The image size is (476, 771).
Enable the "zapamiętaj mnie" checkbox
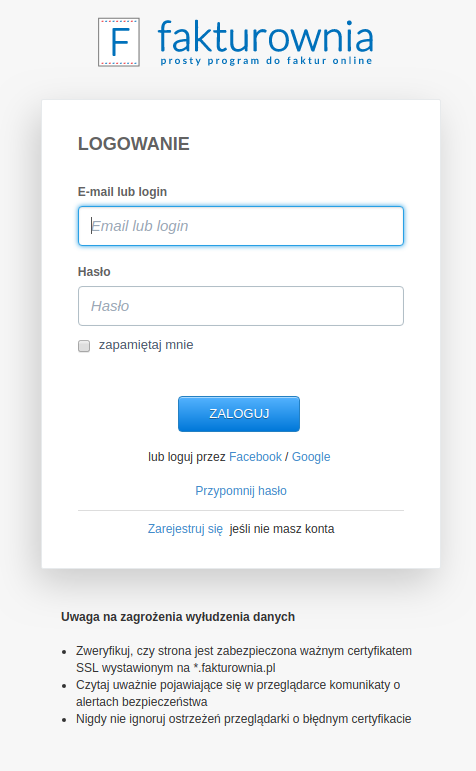tap(84, 346)
